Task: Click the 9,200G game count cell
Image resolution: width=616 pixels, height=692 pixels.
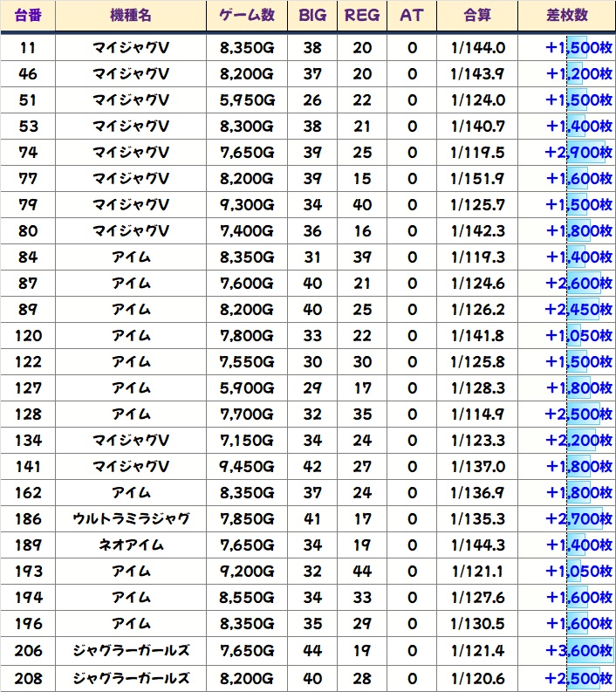Action: (x=247, y=572)
